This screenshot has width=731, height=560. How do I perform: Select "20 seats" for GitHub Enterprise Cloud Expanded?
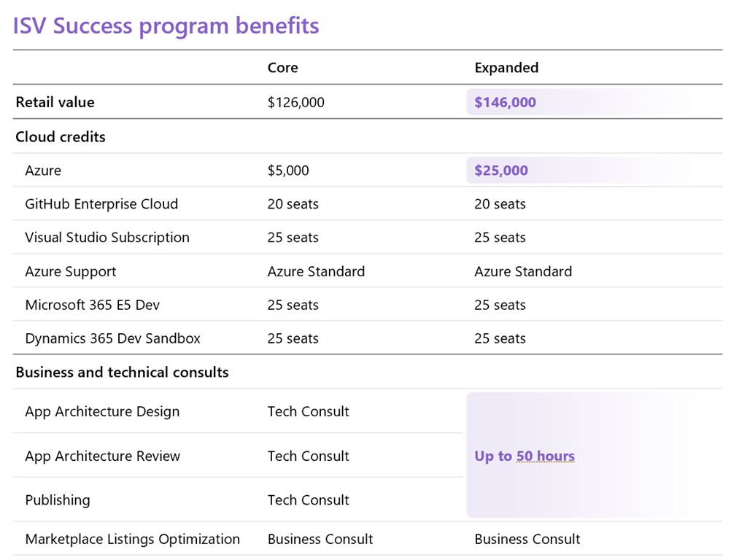point(500,204)
